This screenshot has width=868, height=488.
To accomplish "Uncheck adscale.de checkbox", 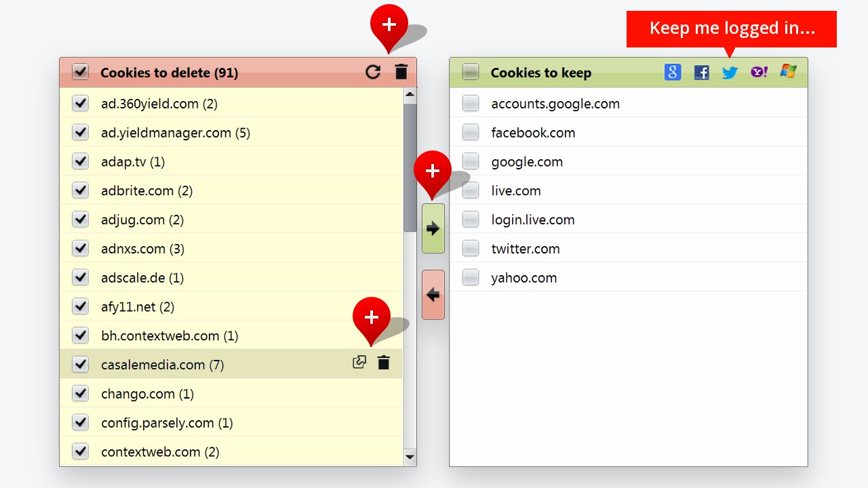I will (x=81, y=278).
